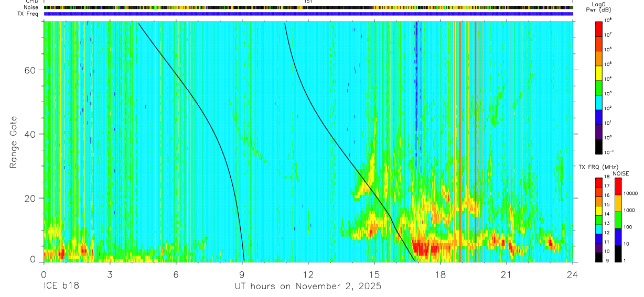
Task: Click the '100' NOISE legend value
Action: 628,227
